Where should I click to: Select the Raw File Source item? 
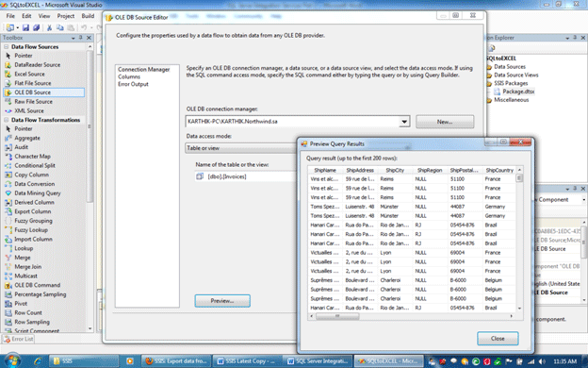33,101
